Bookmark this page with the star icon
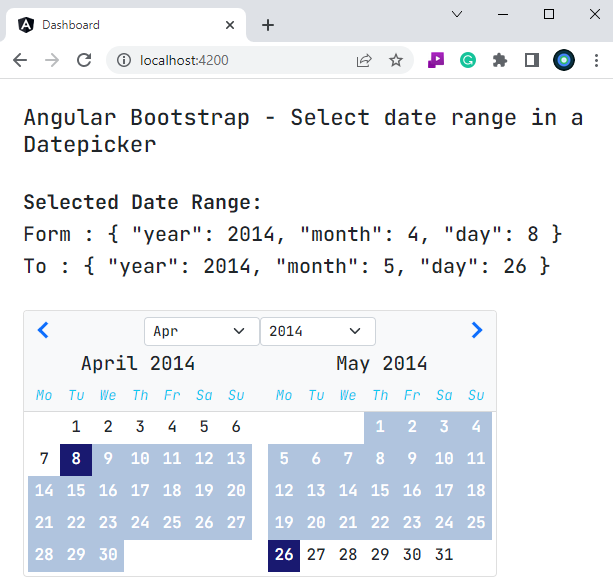Screen dimensions: 613x587 [x=396, y=60]
